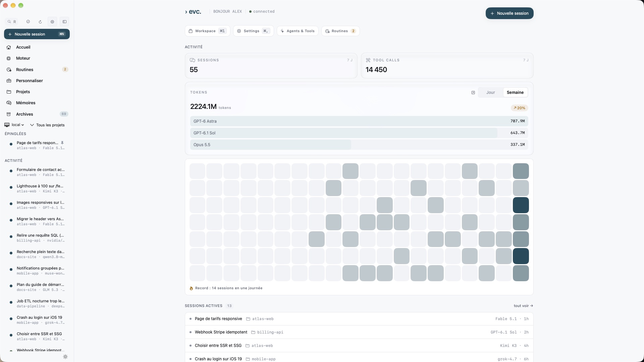
Task: Open the Mémoires section
Action: [37, 103]
